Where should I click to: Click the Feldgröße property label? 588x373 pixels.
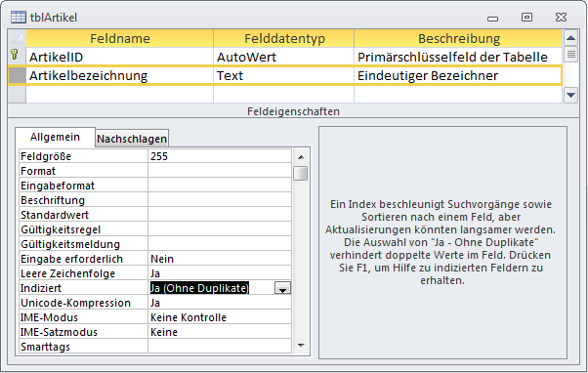84,156
